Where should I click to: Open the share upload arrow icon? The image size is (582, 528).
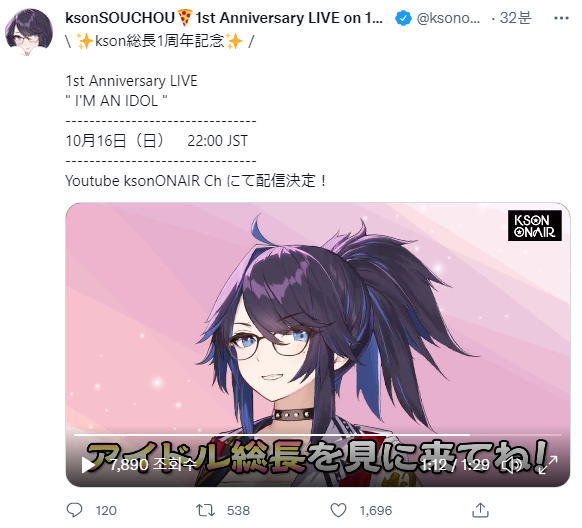pos(480,510)
